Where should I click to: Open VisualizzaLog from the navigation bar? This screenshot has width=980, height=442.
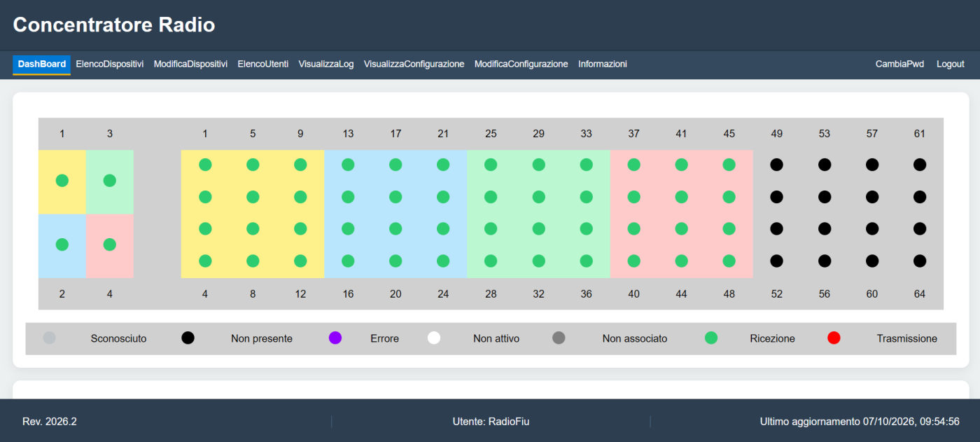[326, 64]
